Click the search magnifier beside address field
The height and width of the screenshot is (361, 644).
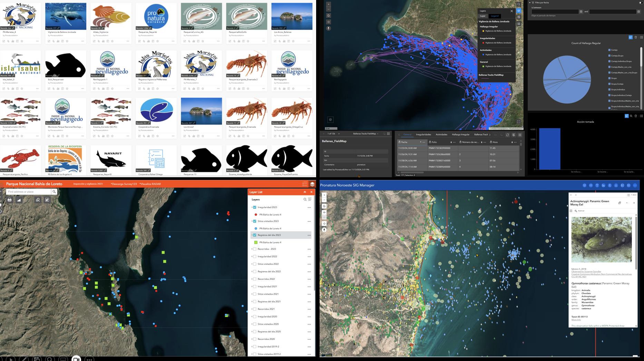coord(54,192)
